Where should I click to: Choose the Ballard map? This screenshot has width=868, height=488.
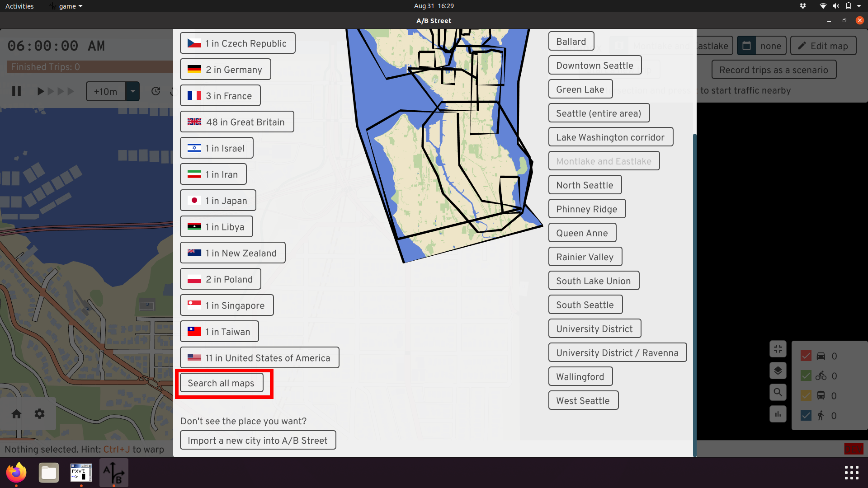coord(571,41)
